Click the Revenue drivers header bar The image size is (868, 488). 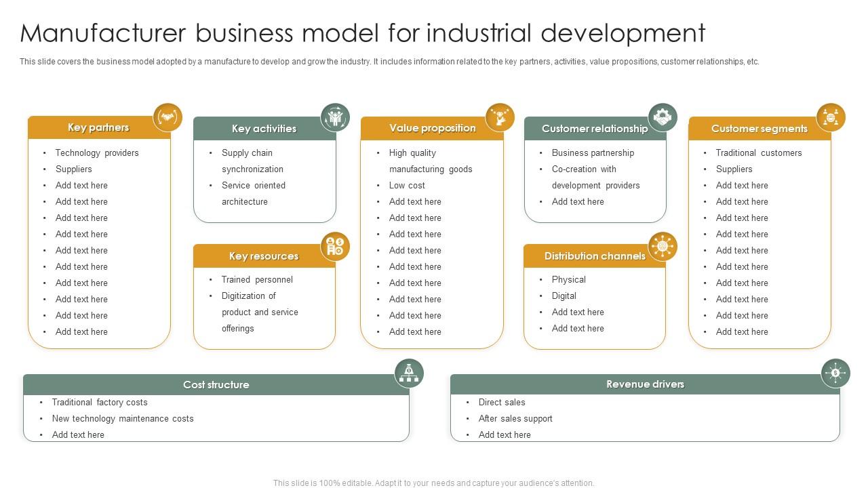pos(645,384)
